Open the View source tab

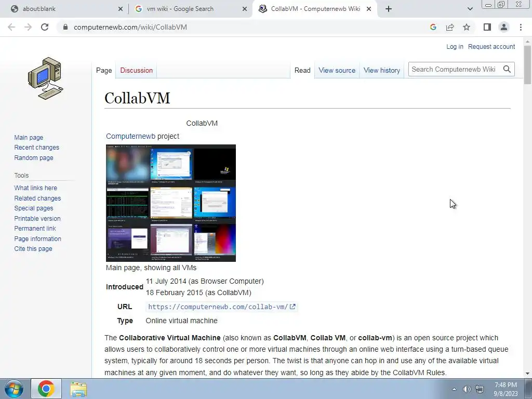coord(337,70)
